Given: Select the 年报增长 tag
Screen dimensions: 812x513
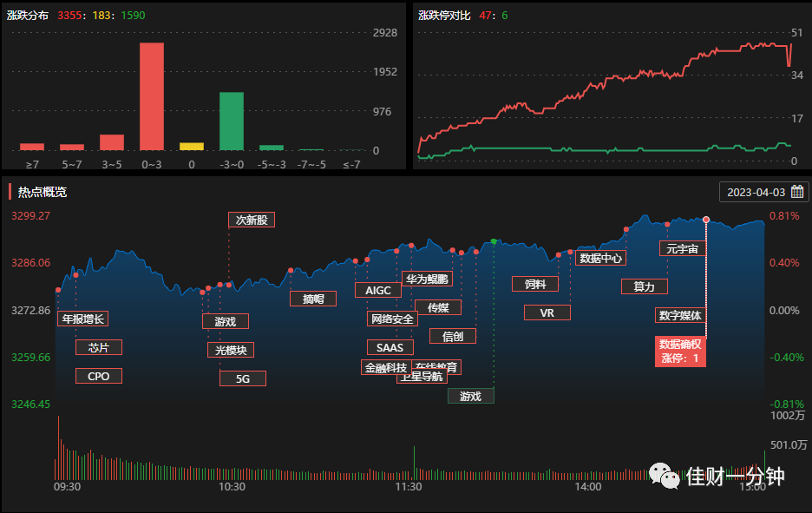Looking at the screenshot, I should point(83,319).
